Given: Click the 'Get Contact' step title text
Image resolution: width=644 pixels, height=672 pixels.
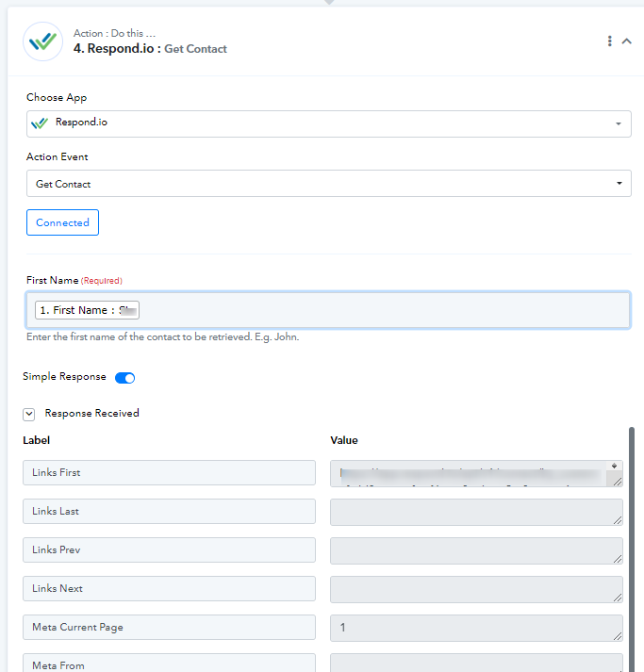Looking at the screenshot, I should (195, 49).
